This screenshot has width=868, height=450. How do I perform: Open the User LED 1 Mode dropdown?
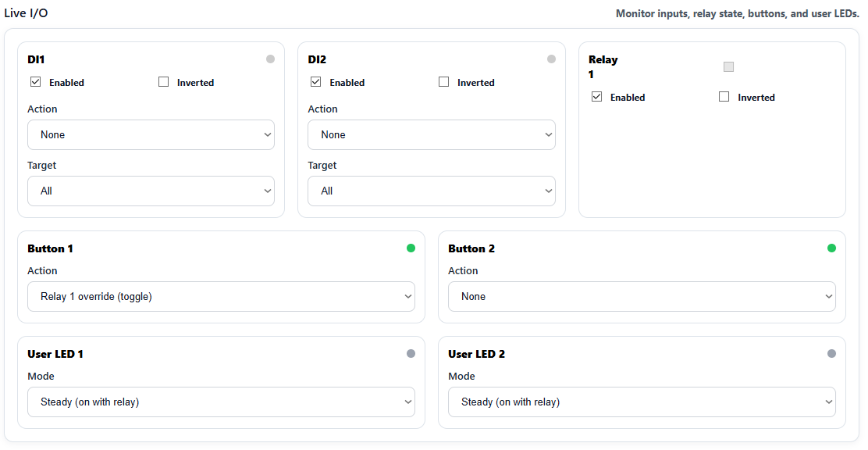point(221,402)
